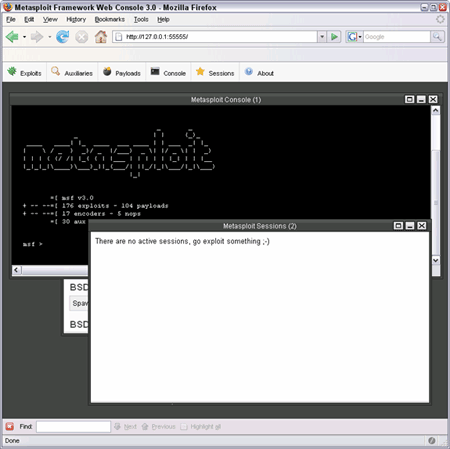This screenshot has height=449, width=450.
Task: Click the status bar icon beside Done
Action: [432, 441]
